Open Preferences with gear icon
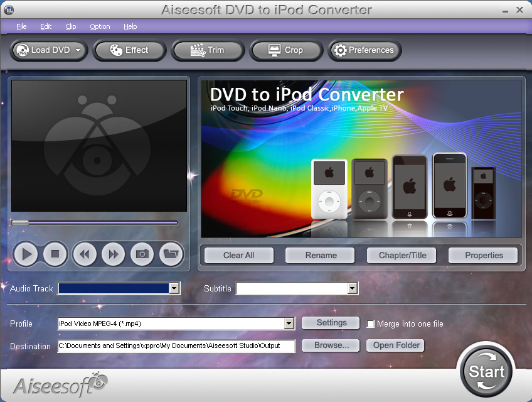 tap(364, 50)
